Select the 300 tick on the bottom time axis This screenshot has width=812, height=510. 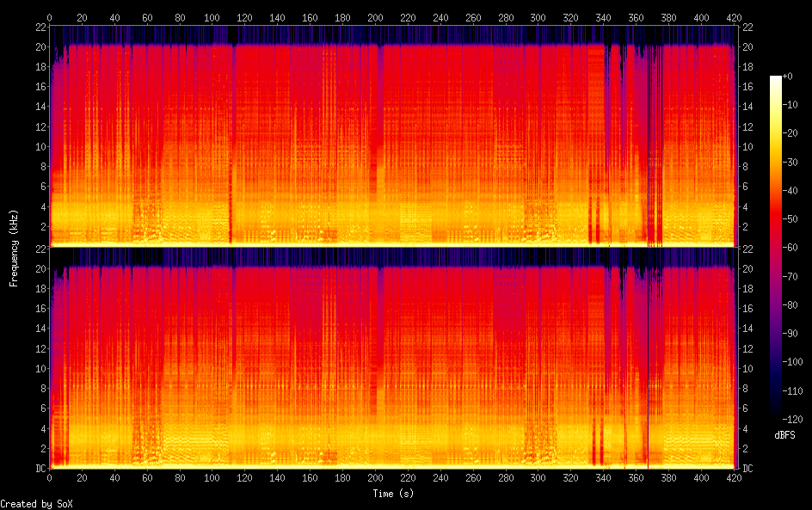point(538,478)
